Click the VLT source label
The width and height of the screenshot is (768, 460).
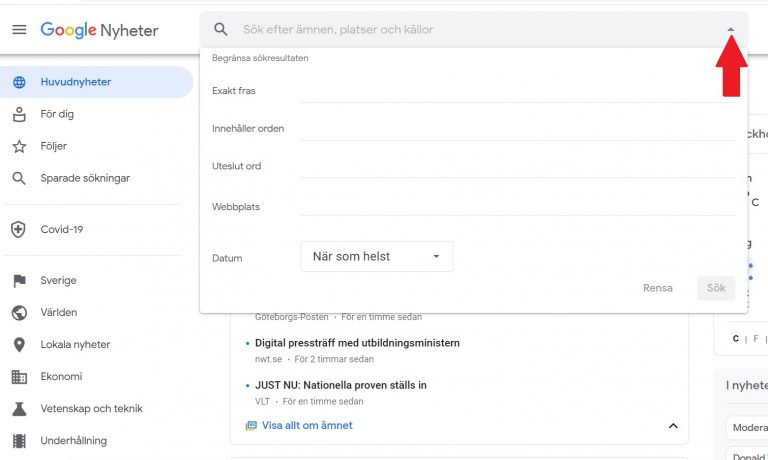[262, 401]
